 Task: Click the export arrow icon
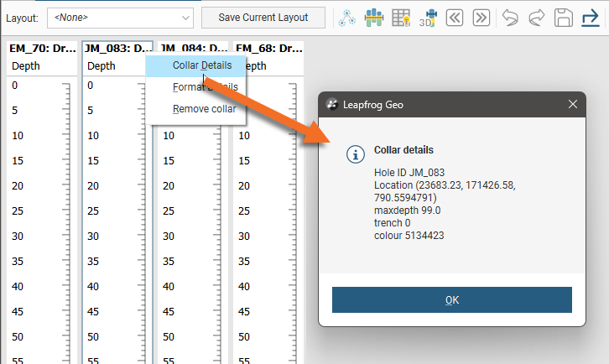pyautogui.click(x=590, y=18)
